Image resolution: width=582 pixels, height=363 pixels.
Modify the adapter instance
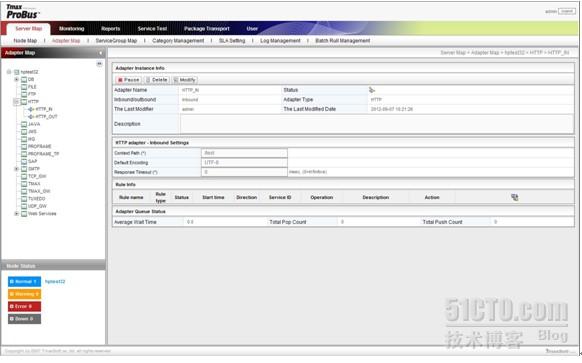tap(185, 80)
